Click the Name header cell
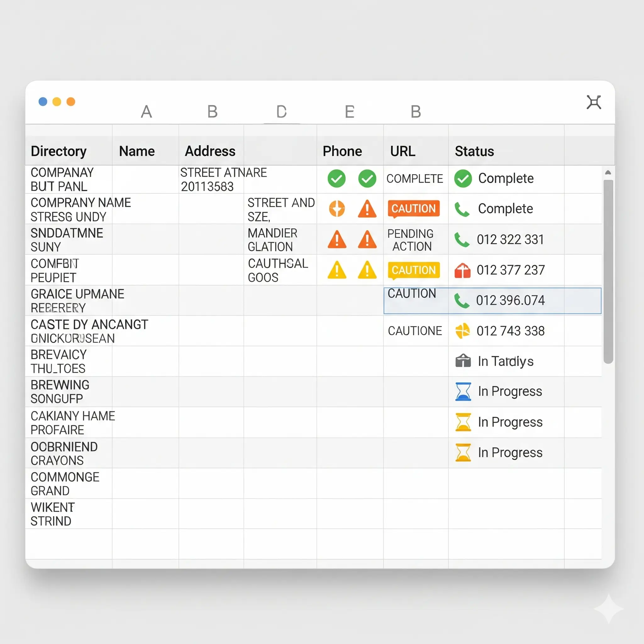 click(145, 151)
